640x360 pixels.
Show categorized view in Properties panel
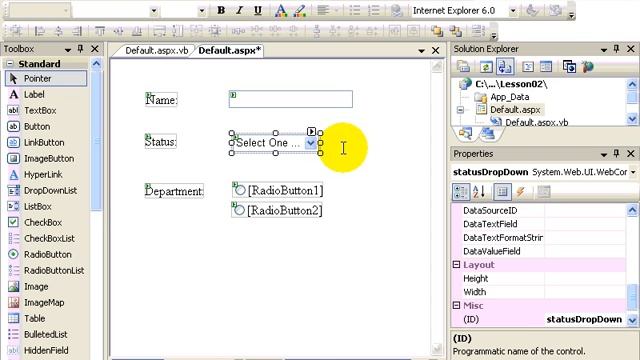[x=461, y=191]
